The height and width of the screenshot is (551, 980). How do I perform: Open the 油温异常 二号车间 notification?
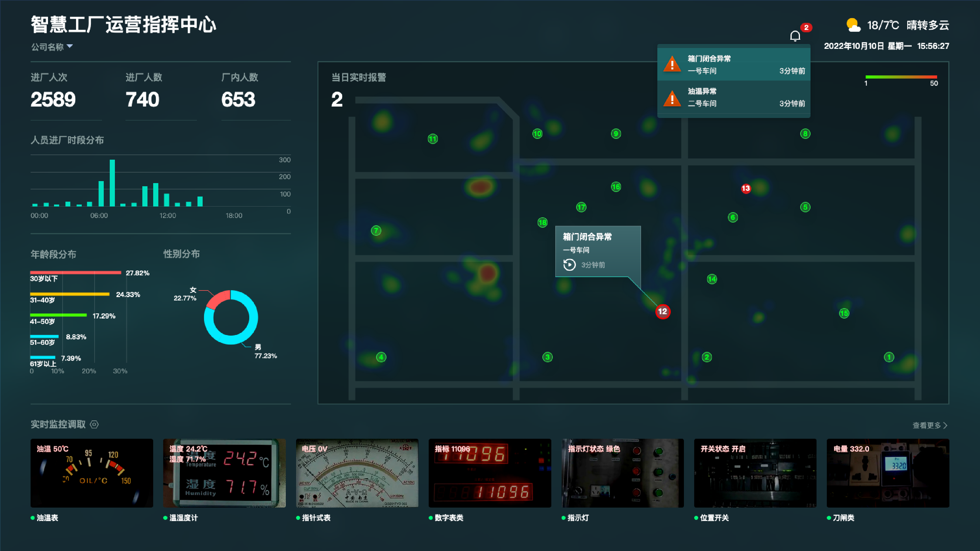point(733,97)
